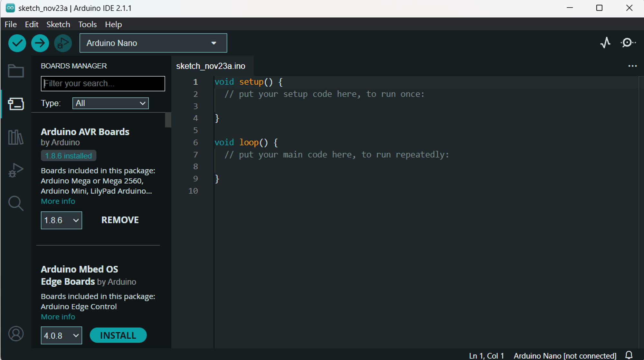Click the Upload arrow button
This screenshot has width=644, height=360.
pos(40,43)
